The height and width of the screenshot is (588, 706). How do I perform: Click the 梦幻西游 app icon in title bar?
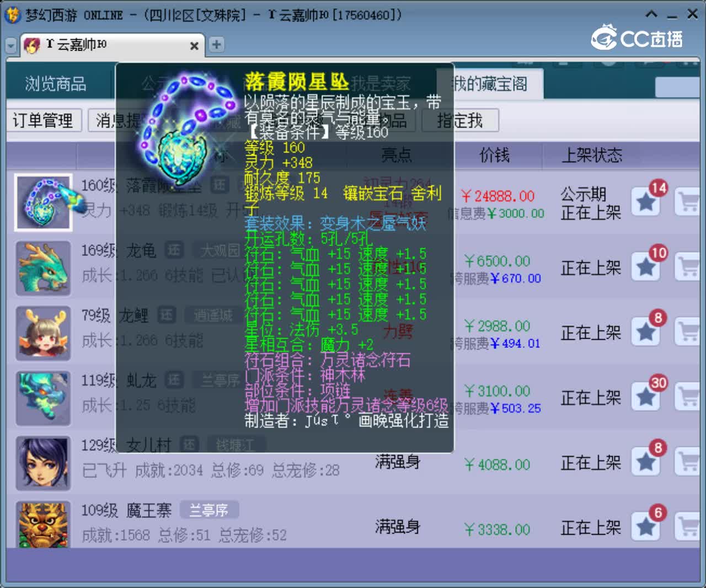tap(13, 15)
